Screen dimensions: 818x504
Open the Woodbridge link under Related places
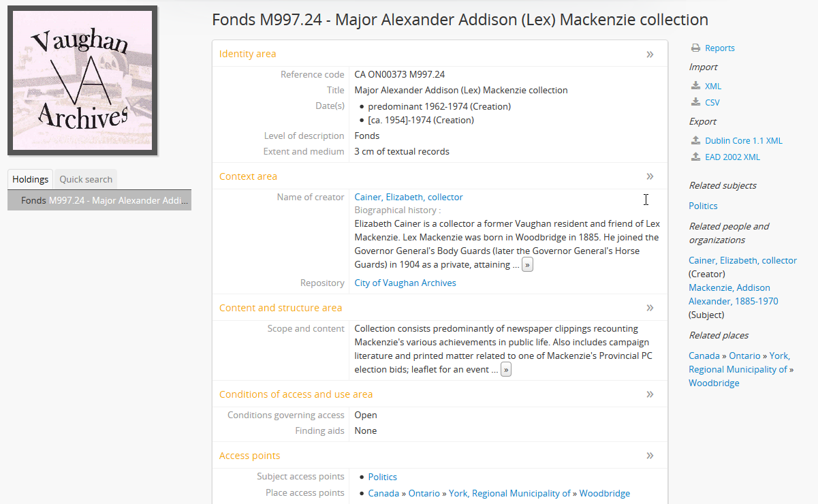pos(714,383)
